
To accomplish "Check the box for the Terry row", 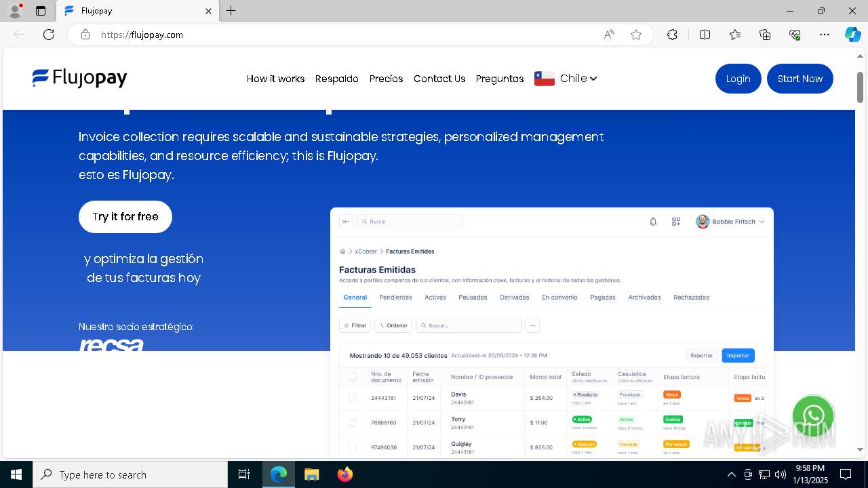I will [x=353, y=423].
